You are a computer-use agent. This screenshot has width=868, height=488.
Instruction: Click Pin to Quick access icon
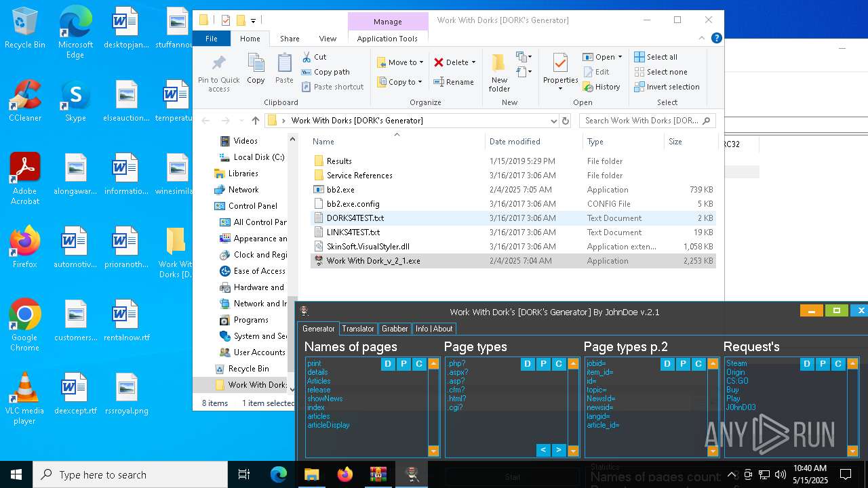[218, 73]
